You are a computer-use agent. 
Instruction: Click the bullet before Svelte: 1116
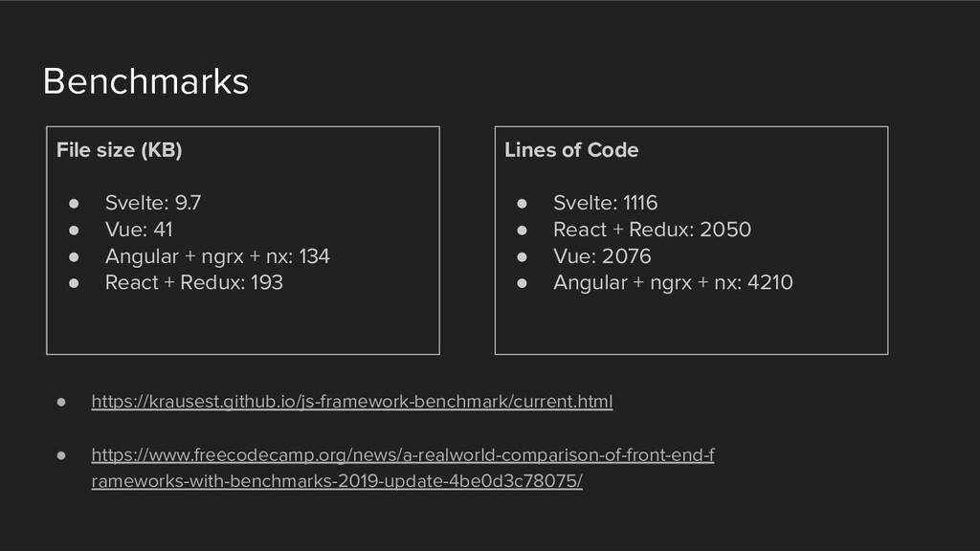pyautogui.click(x=522, y=203)
